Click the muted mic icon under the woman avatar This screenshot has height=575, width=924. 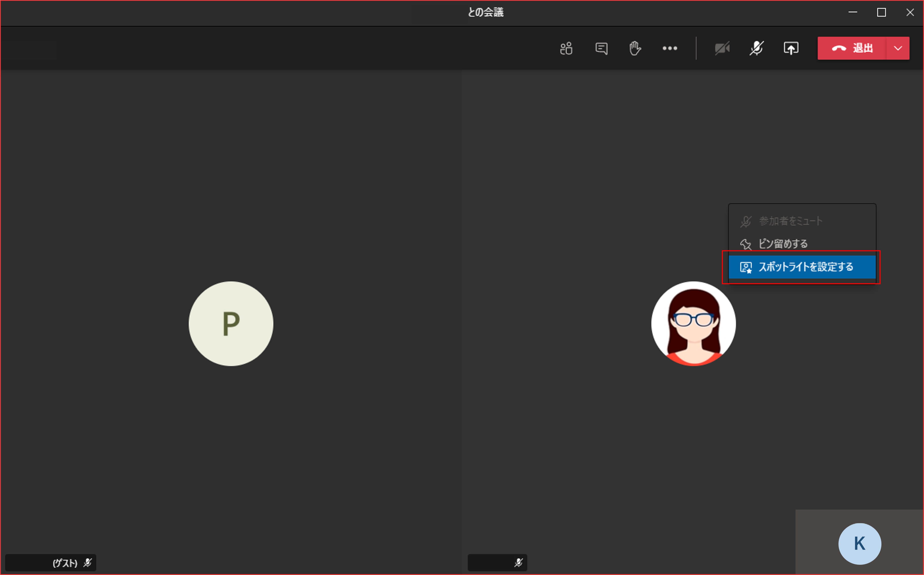click(x=518, y=562)
